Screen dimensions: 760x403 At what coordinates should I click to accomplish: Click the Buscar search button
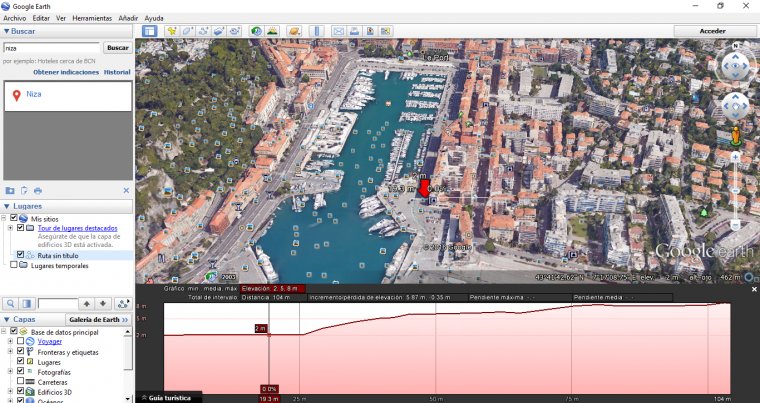tap(118, 48)
